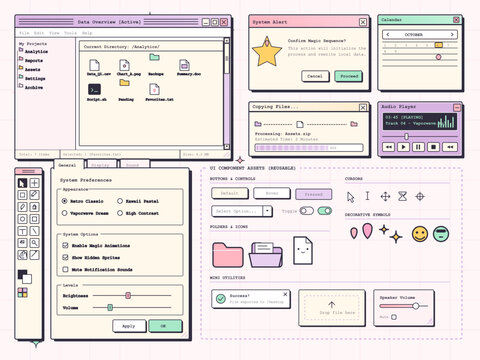Uncheck Show Hidden Sprites
Image resolution: width=480 pixels, height=360 pixels.
65,257
